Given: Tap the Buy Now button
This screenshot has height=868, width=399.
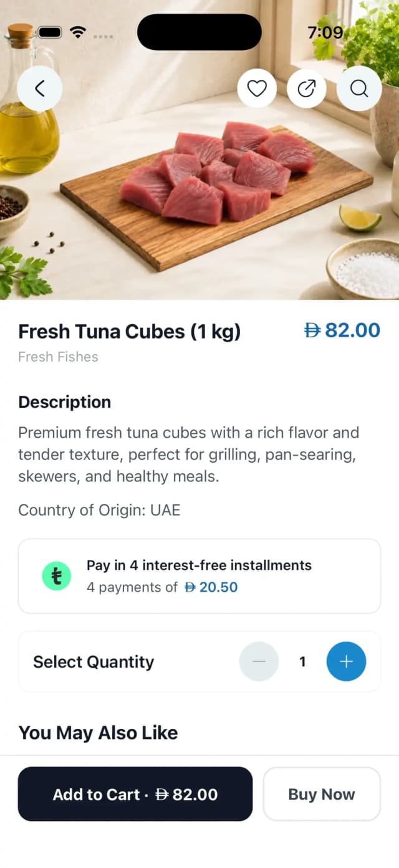Looking at the screenshot, I should (322, 794).
